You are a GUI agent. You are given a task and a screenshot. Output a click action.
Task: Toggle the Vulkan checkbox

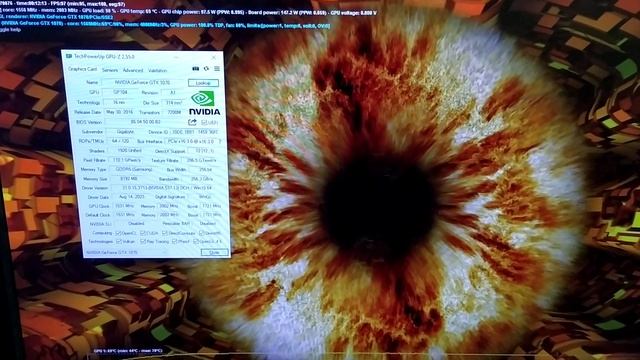coord(119,242)
